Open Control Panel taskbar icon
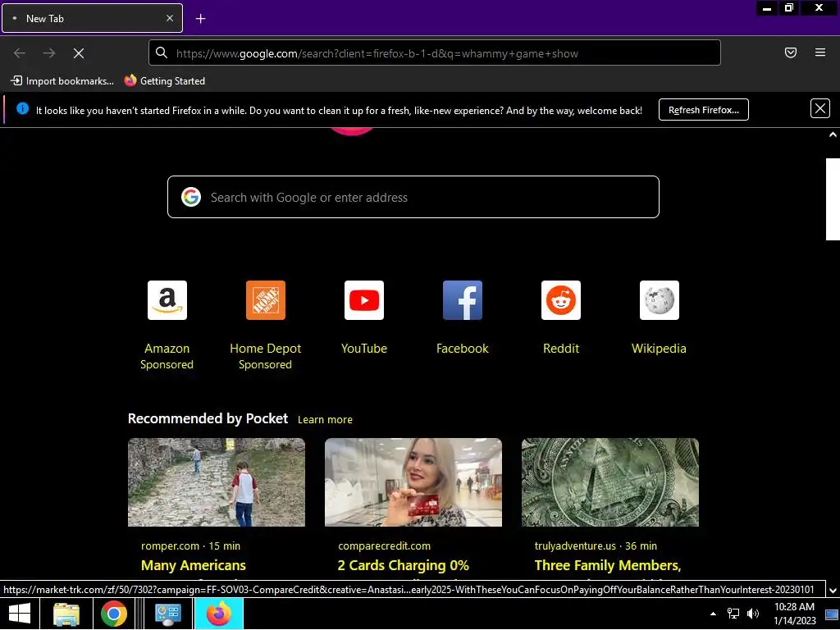This screenshot has width=840, height=630. pos(167,614)
